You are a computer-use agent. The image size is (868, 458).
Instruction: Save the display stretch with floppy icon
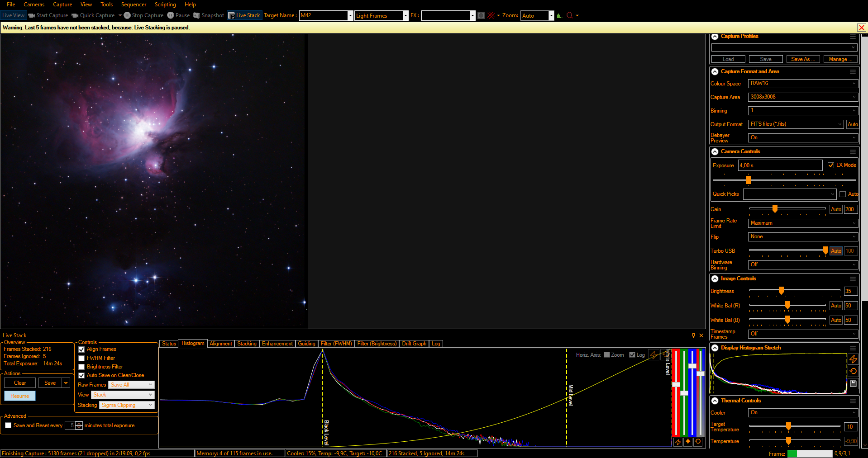853,383
